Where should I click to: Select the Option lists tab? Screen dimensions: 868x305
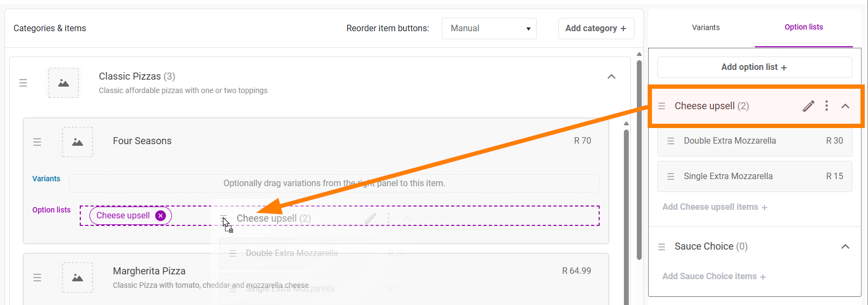click(x=803, y=27)
